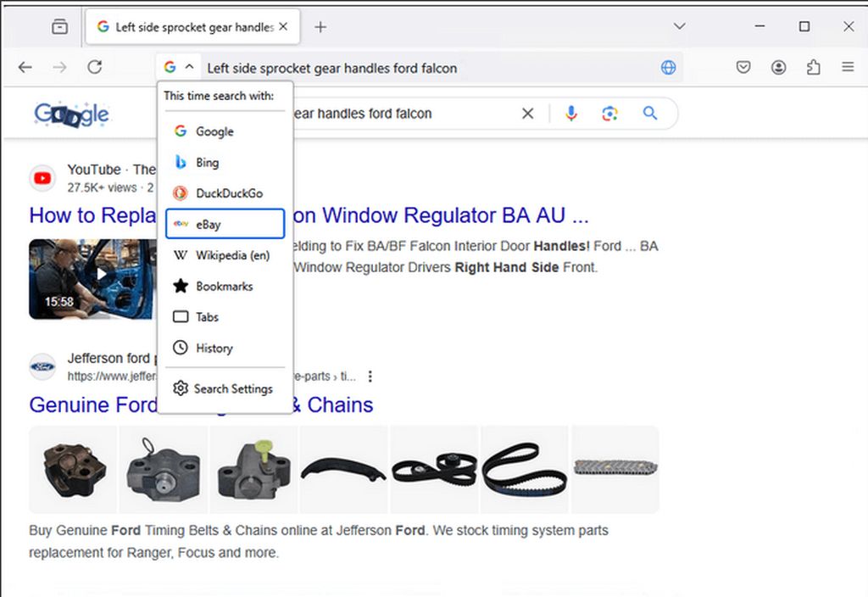Collapse the search engine switcher chevron
This screenshot has height=597, width=868.
click(x=189, y=67)
